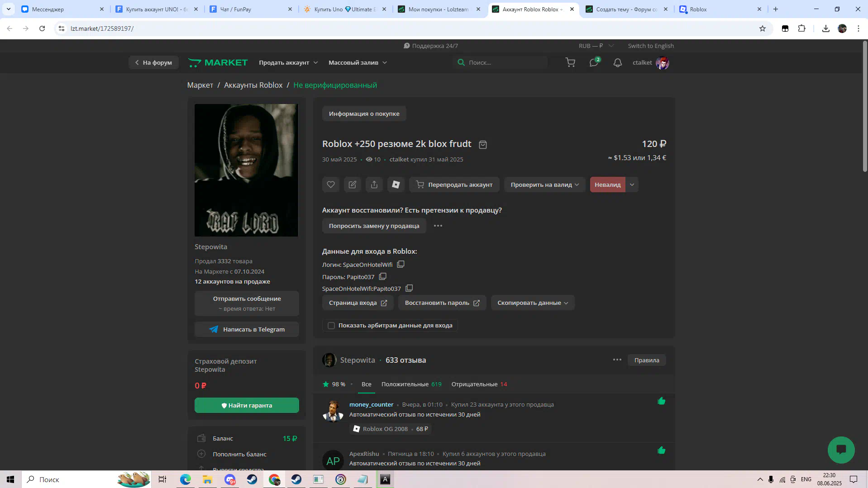Open three-dots menu in reviews header
This screenshot has height=488, width=868.
[x=617, y=360]
